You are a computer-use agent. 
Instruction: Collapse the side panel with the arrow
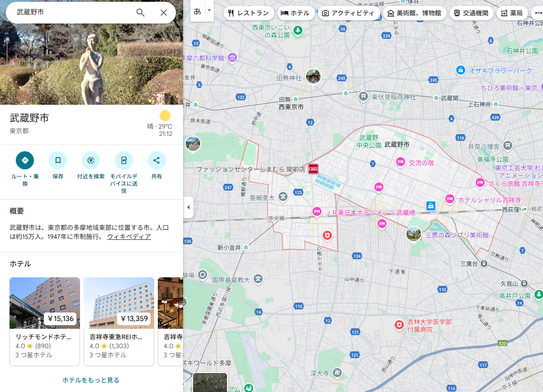[189, 208]
